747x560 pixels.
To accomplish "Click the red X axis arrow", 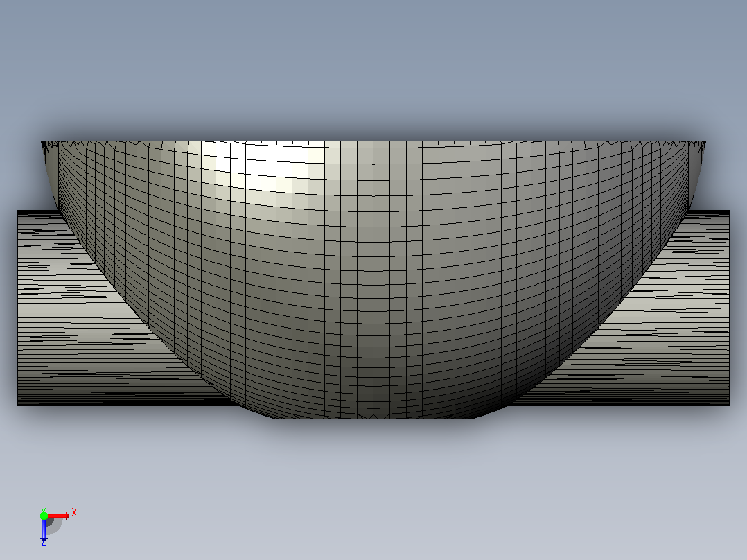I will coord(58,516).
